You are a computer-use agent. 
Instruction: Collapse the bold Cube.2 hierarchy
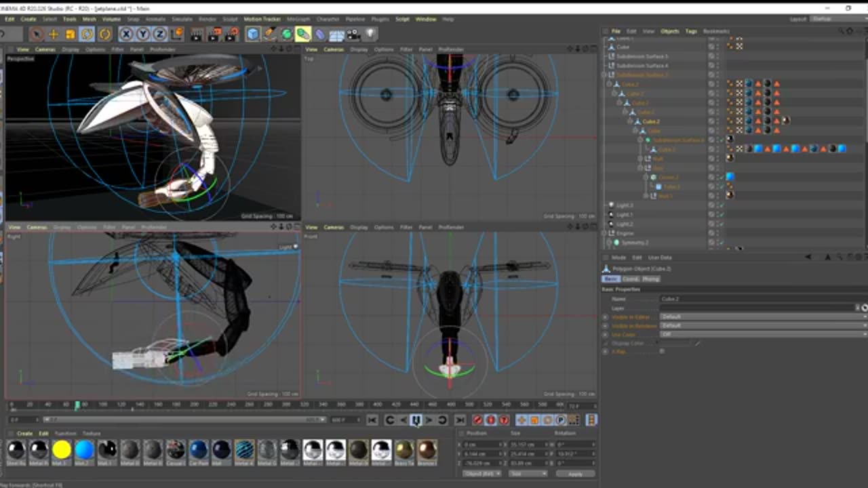pyautogui.click(x=630, y=121)
